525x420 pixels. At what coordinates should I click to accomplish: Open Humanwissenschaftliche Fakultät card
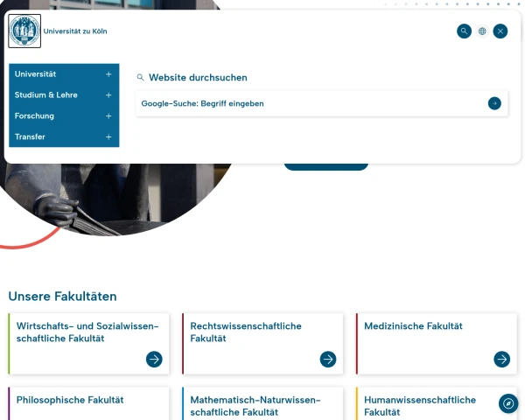[x=420, y=405]
